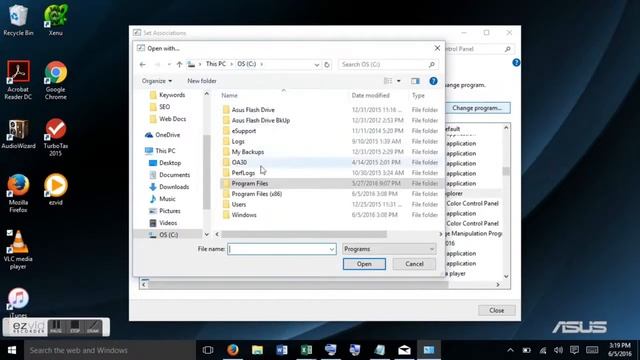
Task: Open the Programs file type dropdown
Action: (x=389, y=249)
